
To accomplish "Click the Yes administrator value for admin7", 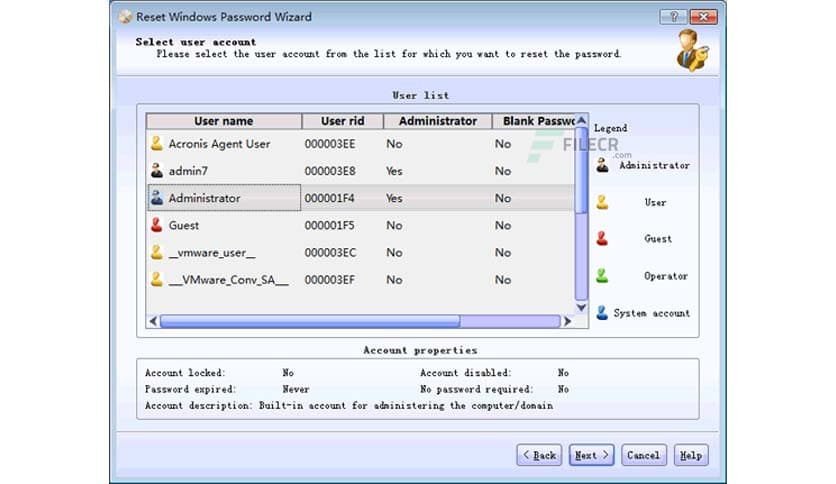I will [394, 171].
